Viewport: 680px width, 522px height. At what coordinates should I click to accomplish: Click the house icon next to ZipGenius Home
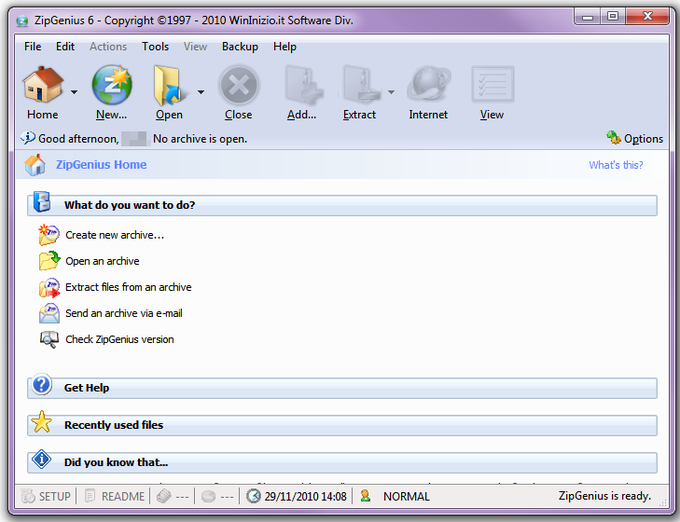[x=35, y=165]
